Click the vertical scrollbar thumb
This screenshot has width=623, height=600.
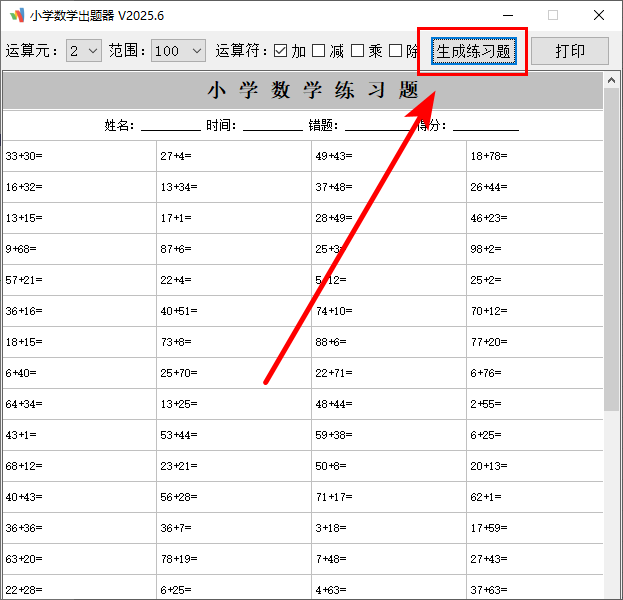click(x=611, y=250)
